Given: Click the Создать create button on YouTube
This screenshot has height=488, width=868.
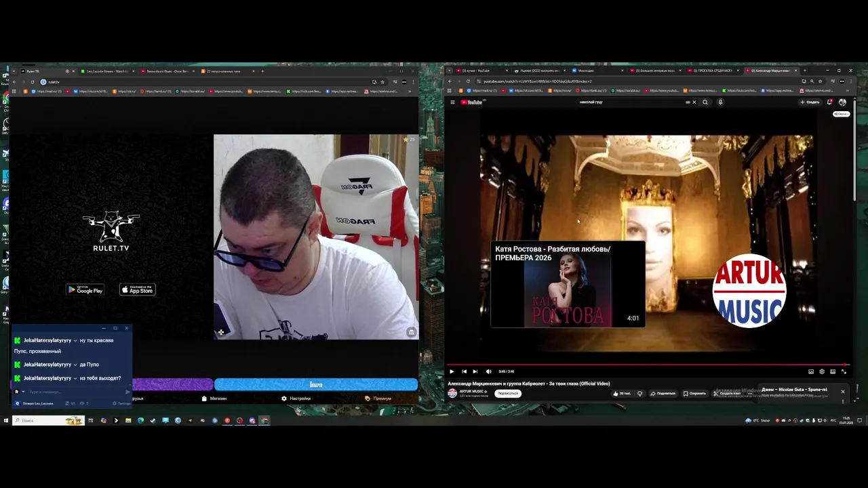Looking at the screenshot, I should coord(810,102).
